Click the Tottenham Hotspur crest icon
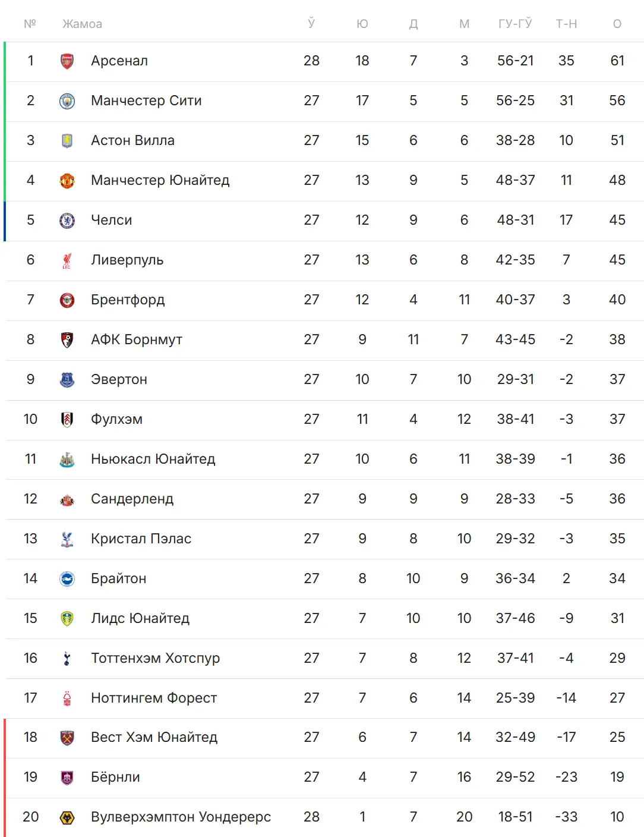Viewport: 644px width, 837px height. 67,658
